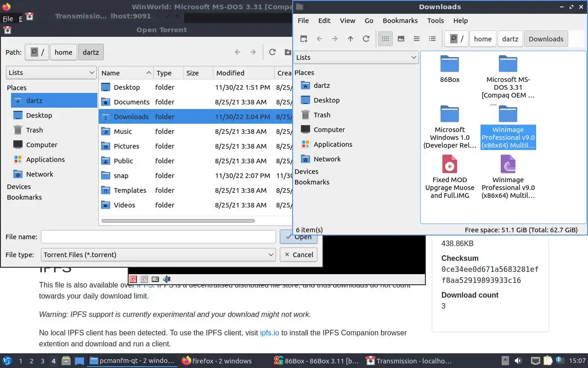
Task: Select Documents folder row in Open Torrent
Action: [x=195, y=102]
